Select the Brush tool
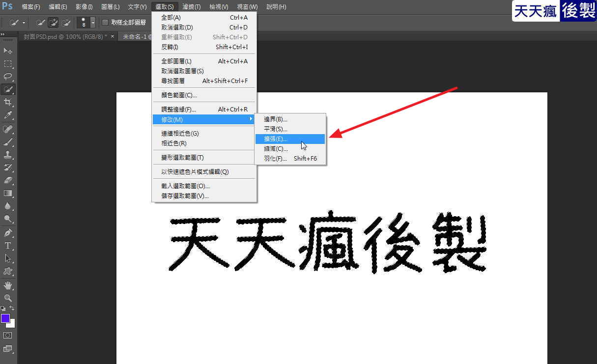This screenshot has width=597, height=364. pyautogui.click(x=8, y=142)
